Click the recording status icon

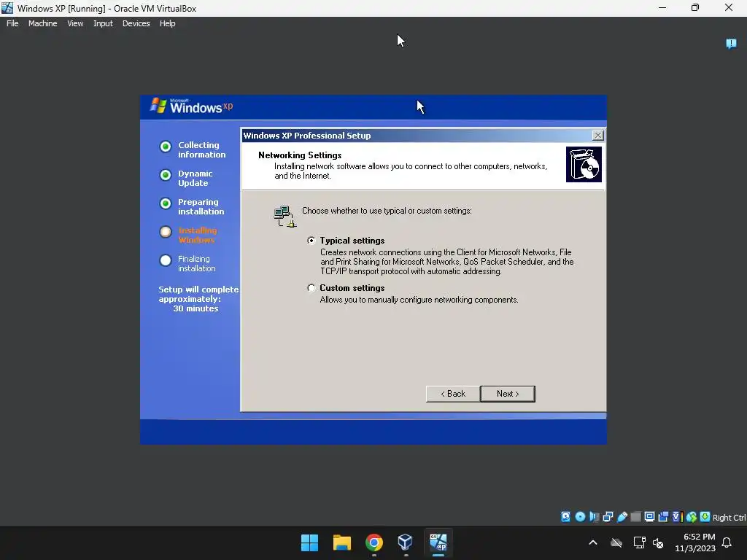click(663, 517)
